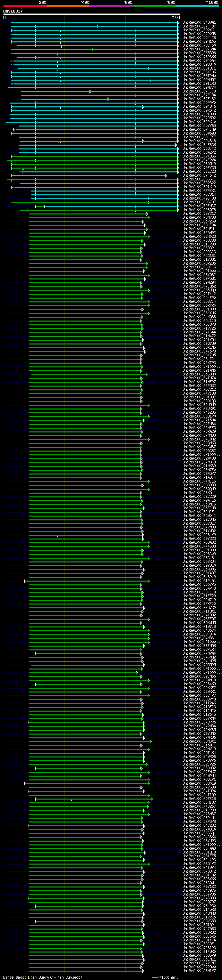Screen dimensions: 222x980
Task: Select label UniRef100_A9NNQ2
Action: click(199, 80)
